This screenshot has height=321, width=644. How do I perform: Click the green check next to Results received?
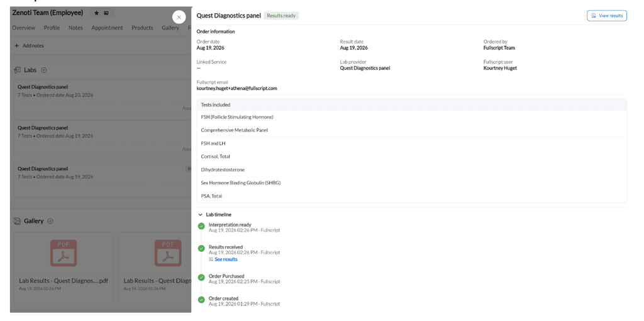click(201, 248)
